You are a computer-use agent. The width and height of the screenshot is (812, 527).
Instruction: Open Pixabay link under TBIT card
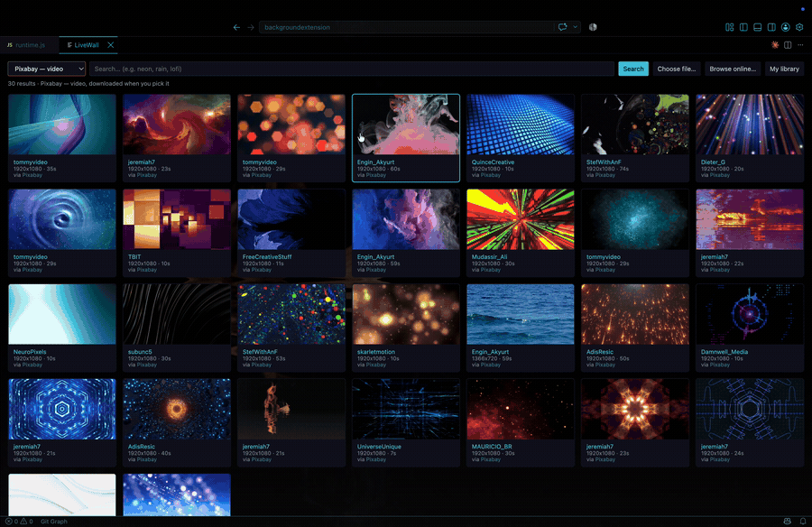pos(146,270)
